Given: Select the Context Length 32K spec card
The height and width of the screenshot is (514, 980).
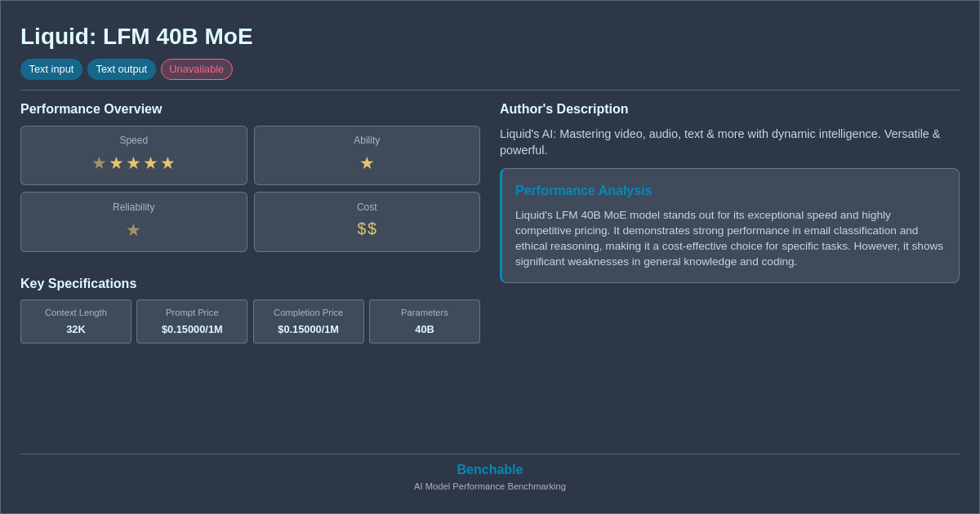Looking at the screenshot, I should (x=75, y=321).
